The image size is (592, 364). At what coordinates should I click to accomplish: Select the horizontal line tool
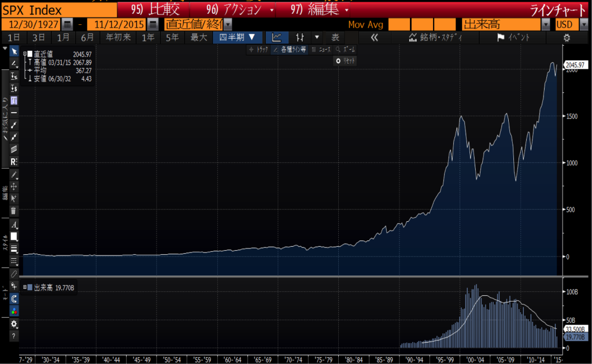pos(14,113)
